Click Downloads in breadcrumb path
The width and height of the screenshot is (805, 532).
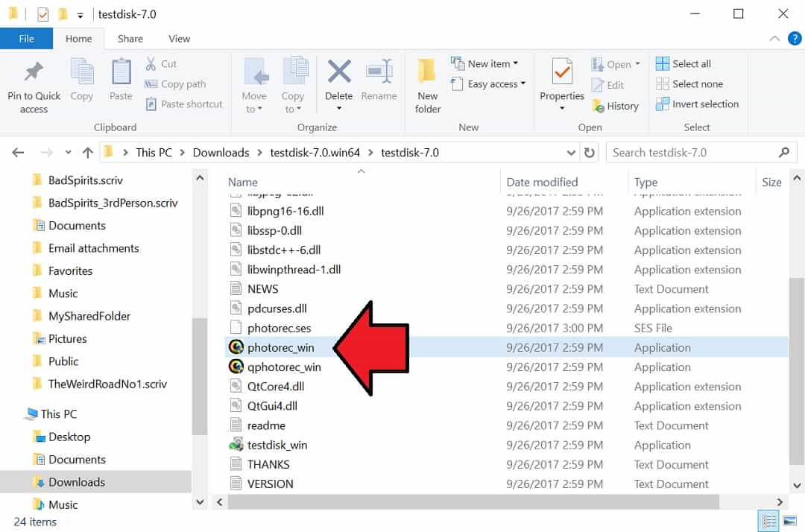pos(221,152)
